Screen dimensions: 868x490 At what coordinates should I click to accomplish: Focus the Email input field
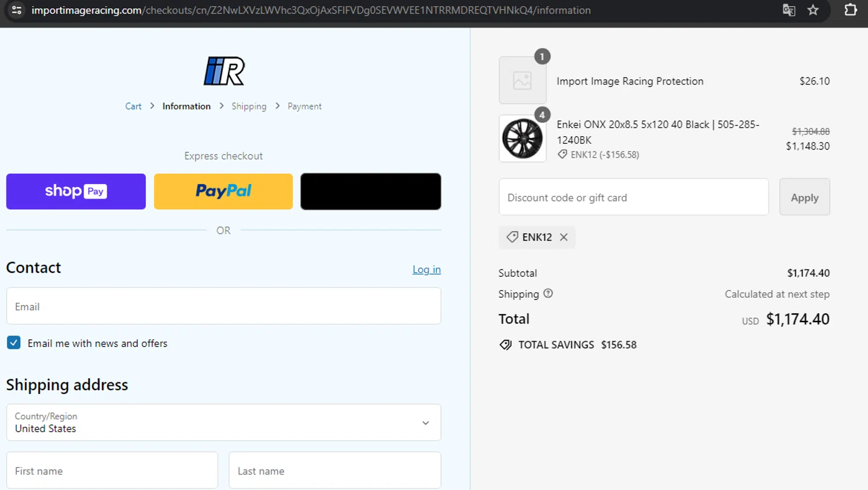223,306
